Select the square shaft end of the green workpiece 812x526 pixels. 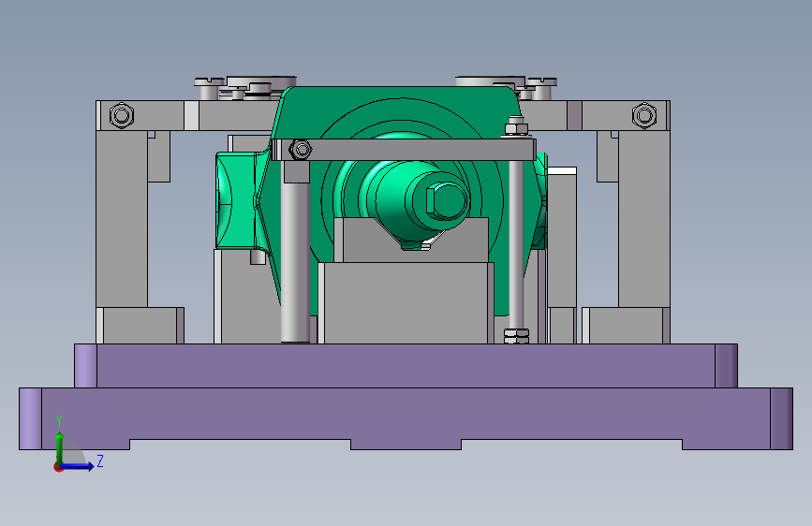click(446, 200)
